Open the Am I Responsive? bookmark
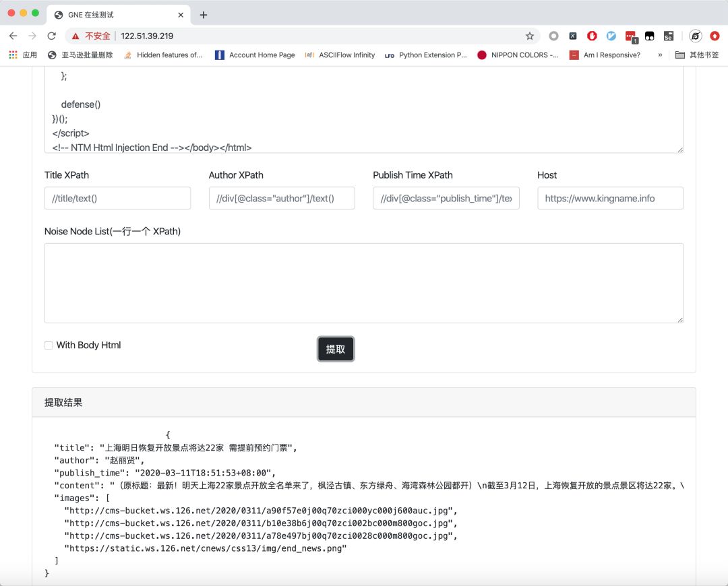The width and height of the screenshot is (728, 586). [605, 55]
